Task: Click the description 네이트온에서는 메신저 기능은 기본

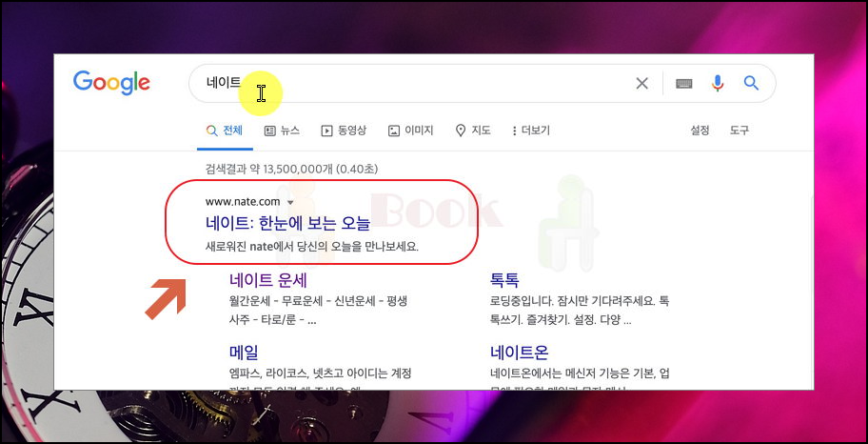Action: [580, 380]
